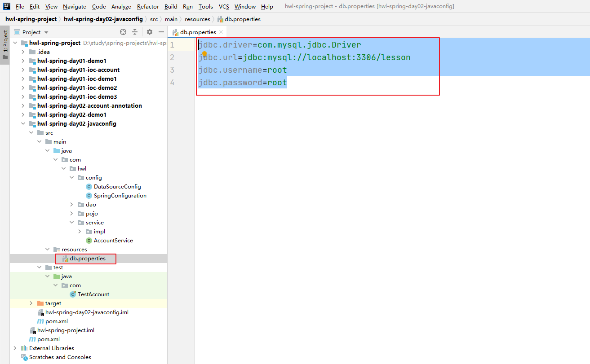Select DataSourceConfig in the project tree
Image resolution: width=590 pixels, height=364 pixels.
(x=117, y=187)
